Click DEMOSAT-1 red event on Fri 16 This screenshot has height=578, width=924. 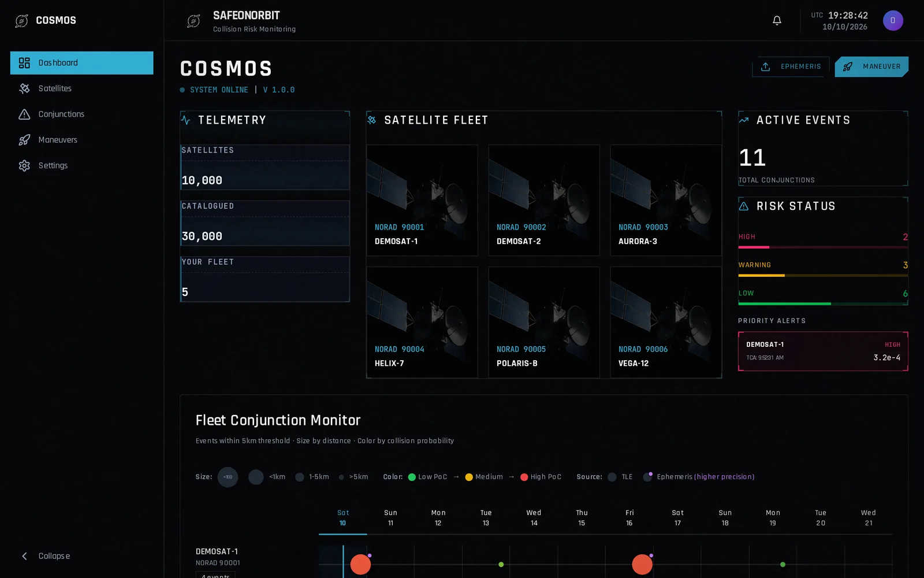[642, 565]
